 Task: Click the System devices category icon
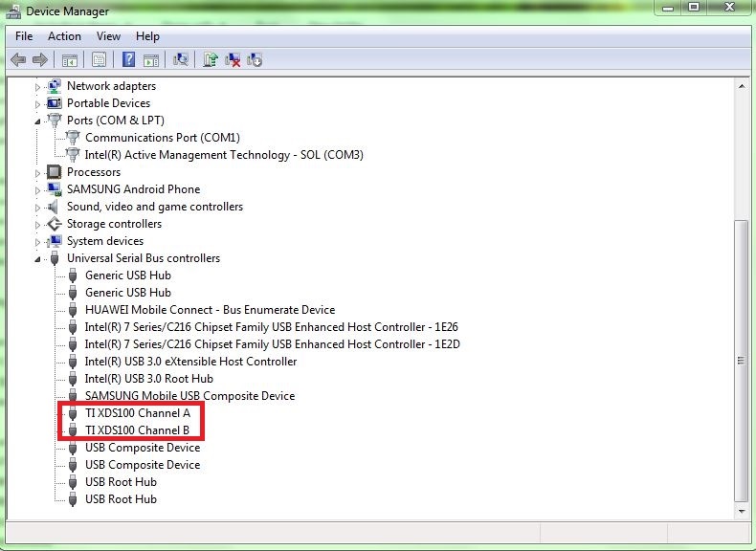click(55, 240)
